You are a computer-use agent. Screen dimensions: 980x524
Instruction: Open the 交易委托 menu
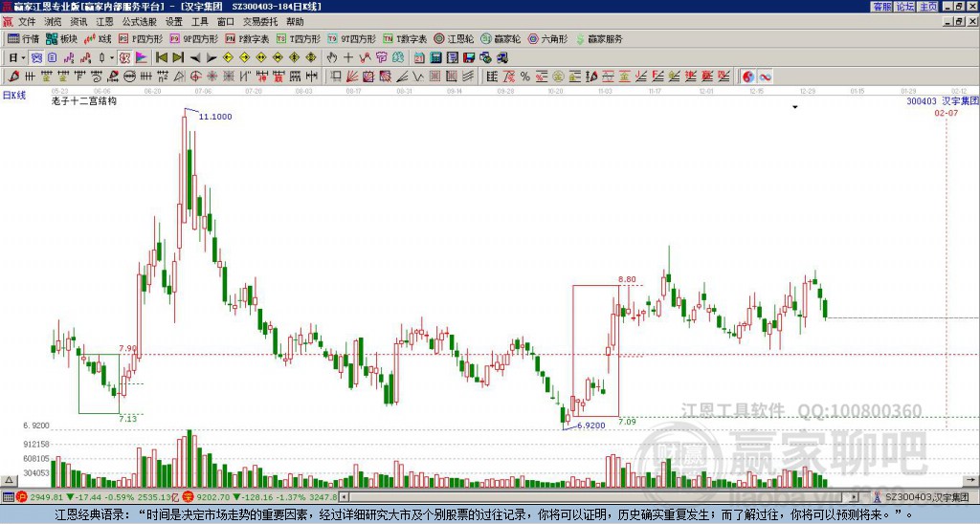click(260, 22)
